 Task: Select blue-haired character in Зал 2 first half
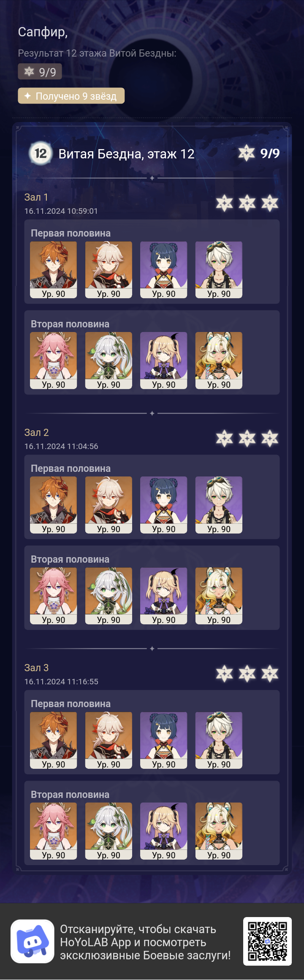[164, 505]
